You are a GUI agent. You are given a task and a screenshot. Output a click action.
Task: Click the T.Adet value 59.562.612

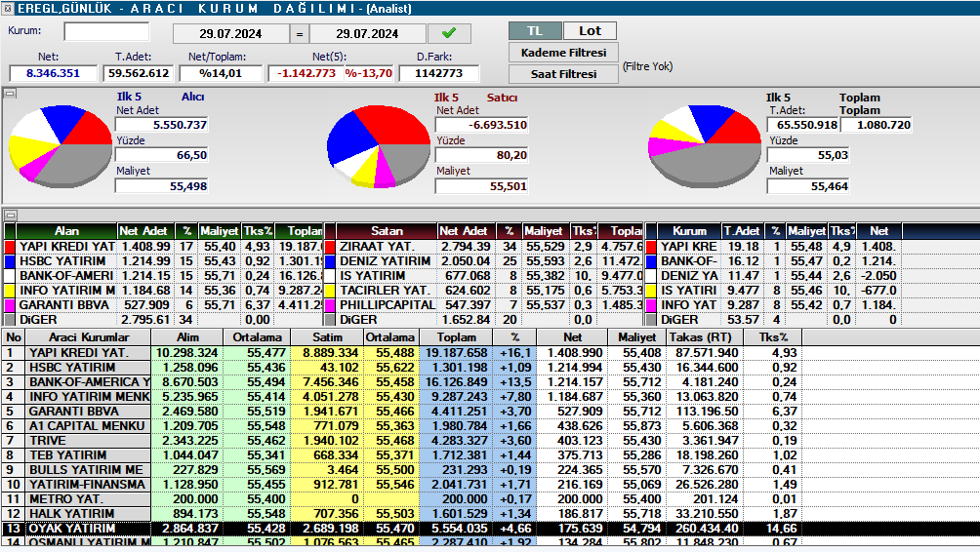click(x=139, y=73)
